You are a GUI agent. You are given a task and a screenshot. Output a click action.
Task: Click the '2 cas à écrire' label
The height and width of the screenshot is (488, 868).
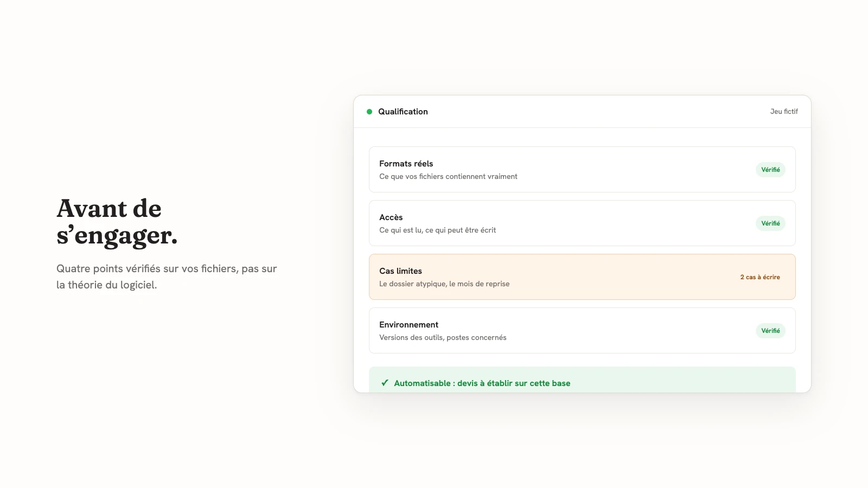point(760,277)
